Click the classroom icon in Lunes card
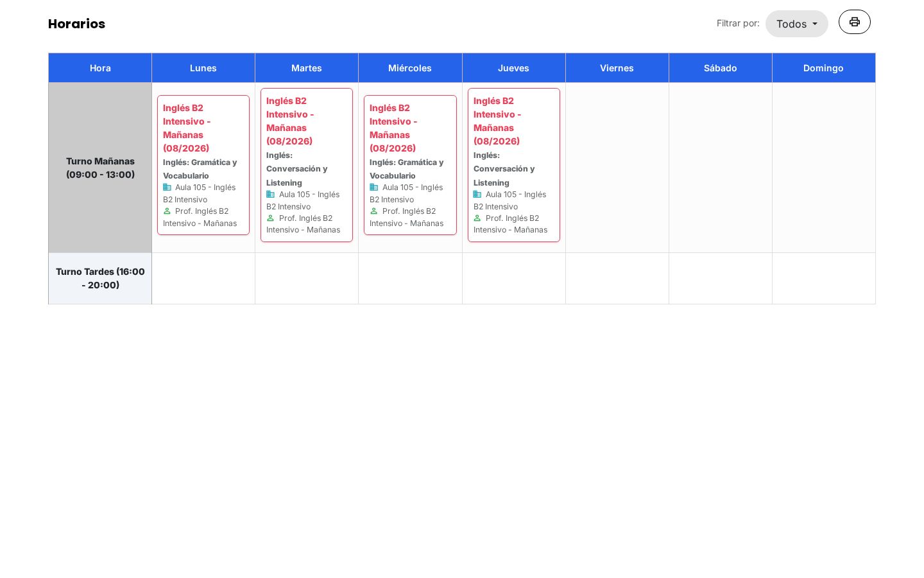924x578 pixels. pyautogui.click(x=167, y=188)
